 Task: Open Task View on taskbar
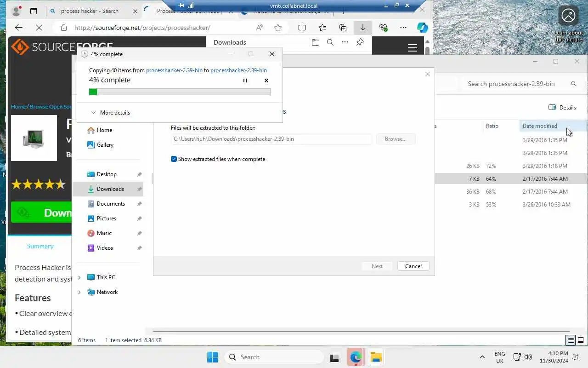[334, 357]
